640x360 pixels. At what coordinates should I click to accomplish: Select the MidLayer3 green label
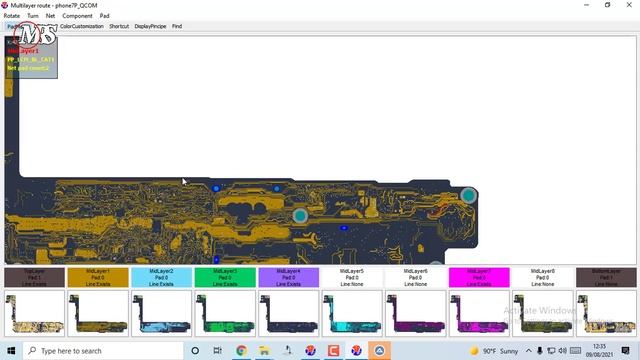coord(225,278)
